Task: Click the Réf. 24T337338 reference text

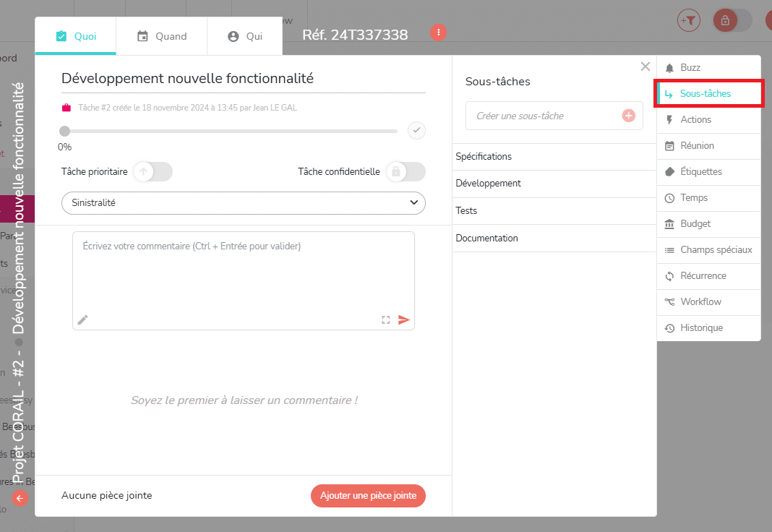Action: 355,35
